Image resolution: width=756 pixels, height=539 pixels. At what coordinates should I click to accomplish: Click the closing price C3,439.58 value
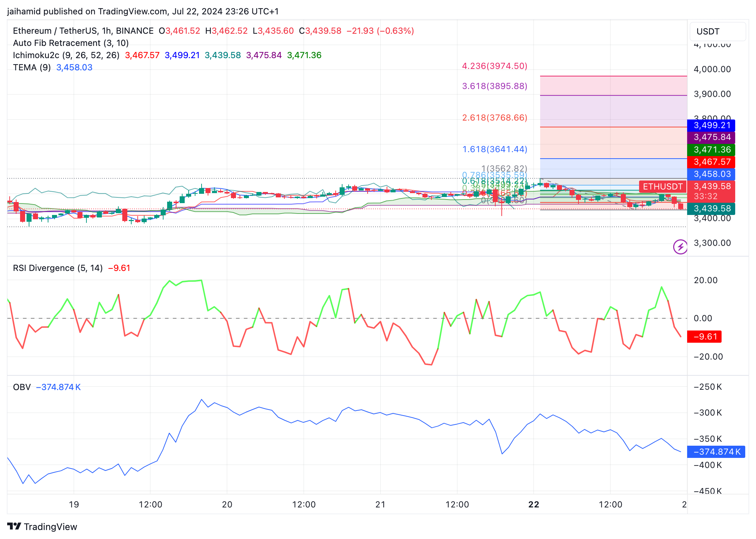320,31
